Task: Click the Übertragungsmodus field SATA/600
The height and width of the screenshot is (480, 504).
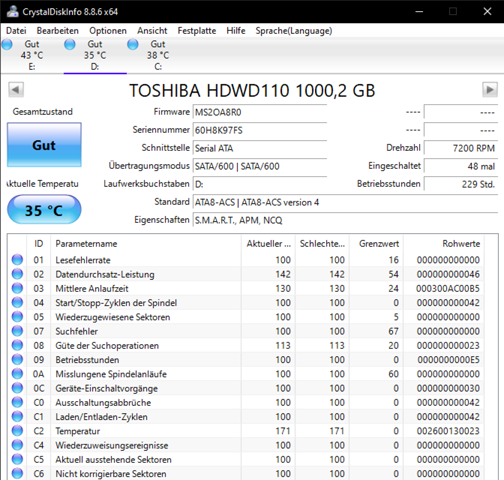Action: (260, 166)
